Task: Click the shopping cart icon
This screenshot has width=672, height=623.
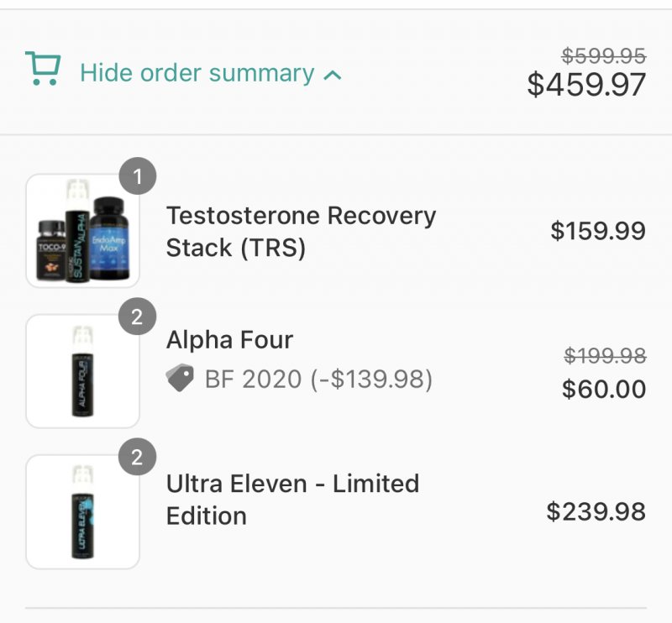Action: pos(43,69)
